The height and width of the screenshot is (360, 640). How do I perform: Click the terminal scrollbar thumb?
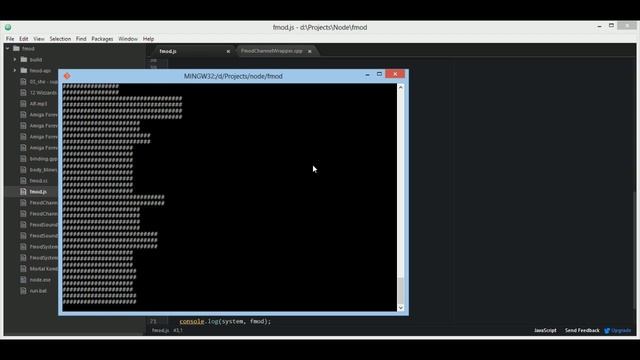point(400,291)
